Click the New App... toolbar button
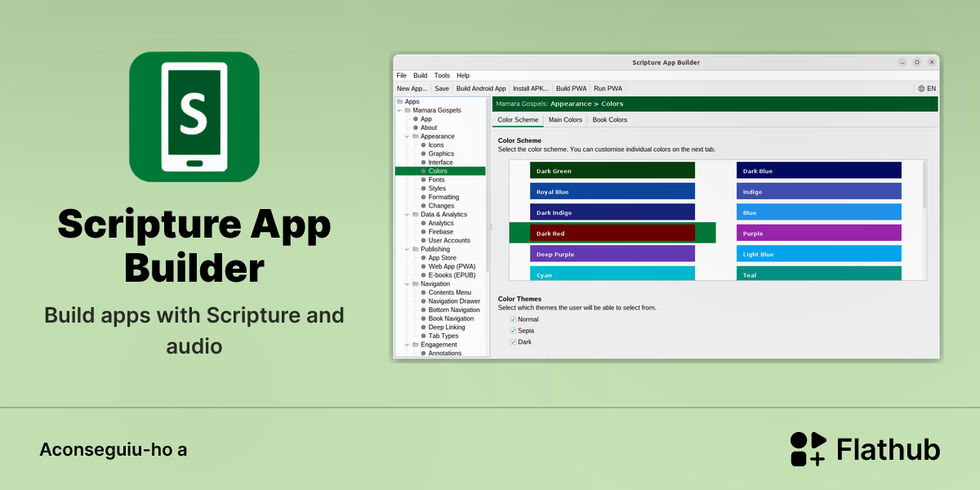This screenshot has width=980, height=490. tap(412, 88)
